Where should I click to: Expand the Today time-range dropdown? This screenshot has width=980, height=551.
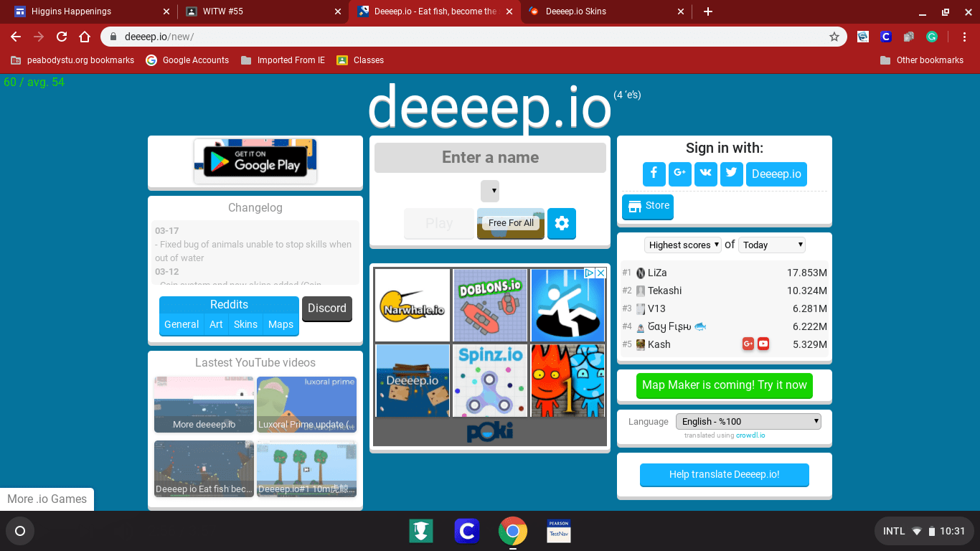point(772,245)
